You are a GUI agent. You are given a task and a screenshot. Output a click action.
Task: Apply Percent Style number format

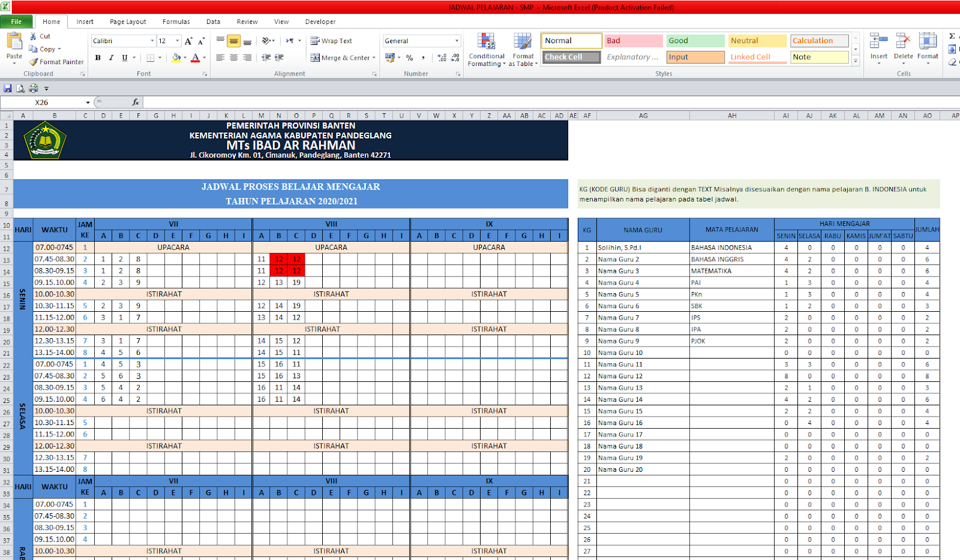point(410,58)
